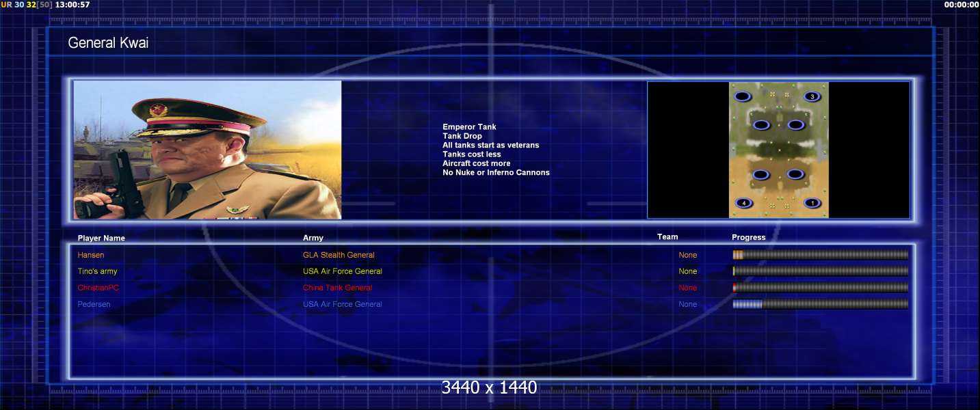The height and width of the screenshot is (410, 980).
Task: Click Tino's army loading progress bar
Action: 821,271
